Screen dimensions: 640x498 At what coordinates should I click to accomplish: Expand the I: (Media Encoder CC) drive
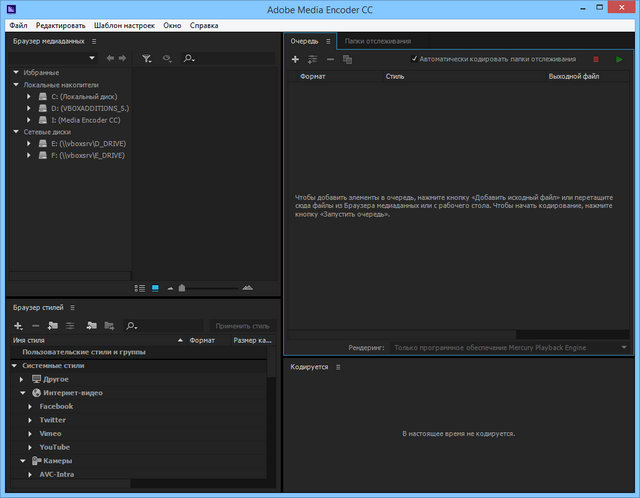pyautogui.click(x=29, y=120)
